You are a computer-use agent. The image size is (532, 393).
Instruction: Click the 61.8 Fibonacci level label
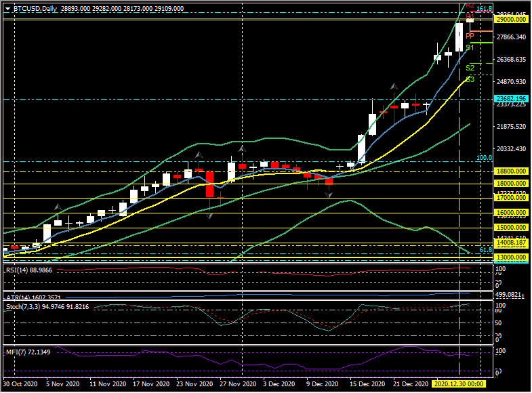(x=485, y=250)
